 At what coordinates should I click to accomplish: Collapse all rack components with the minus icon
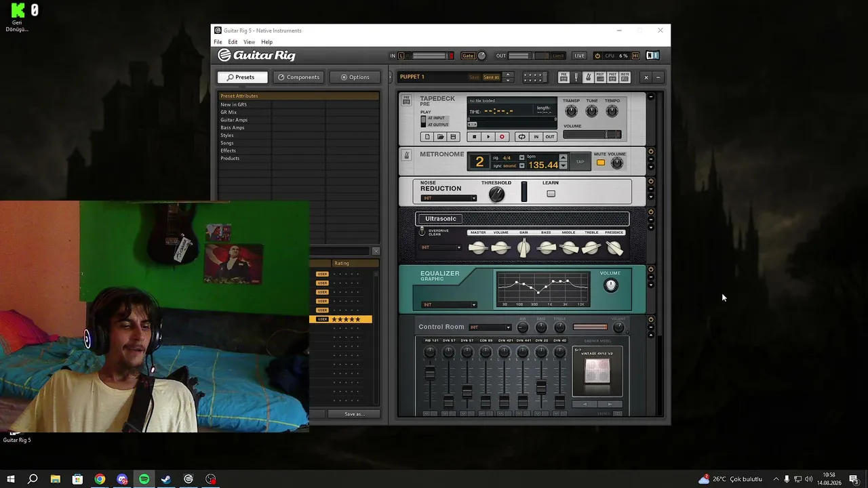tap(658, 77)
